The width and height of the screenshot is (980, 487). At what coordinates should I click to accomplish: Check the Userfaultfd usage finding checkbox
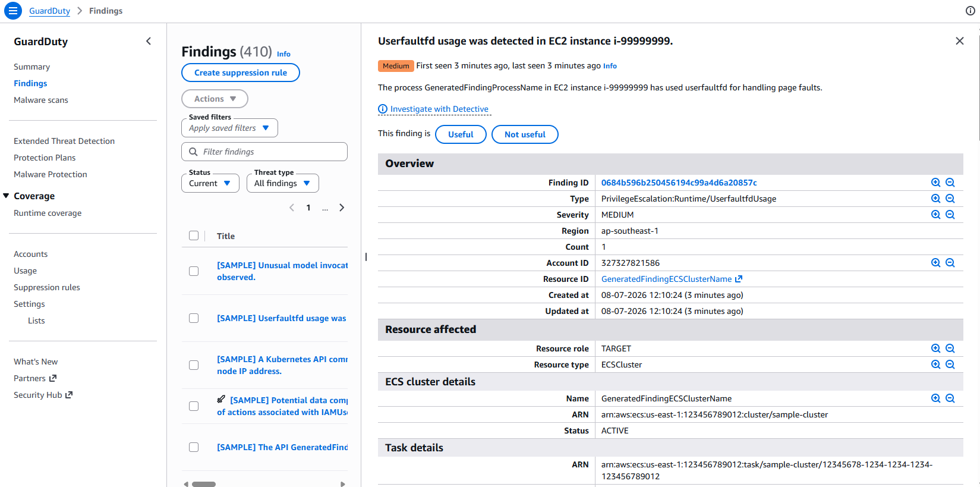pyautogui.click(x=194, y=318)
